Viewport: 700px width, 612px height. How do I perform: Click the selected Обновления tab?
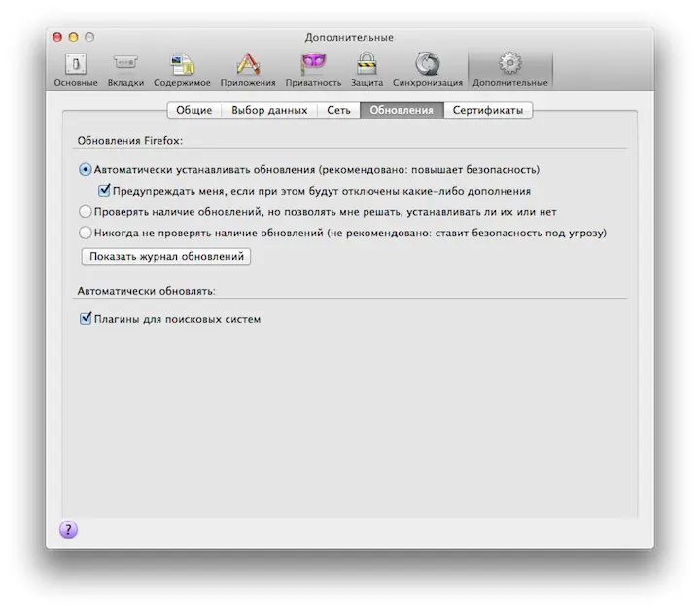click(x=402, y=110)
